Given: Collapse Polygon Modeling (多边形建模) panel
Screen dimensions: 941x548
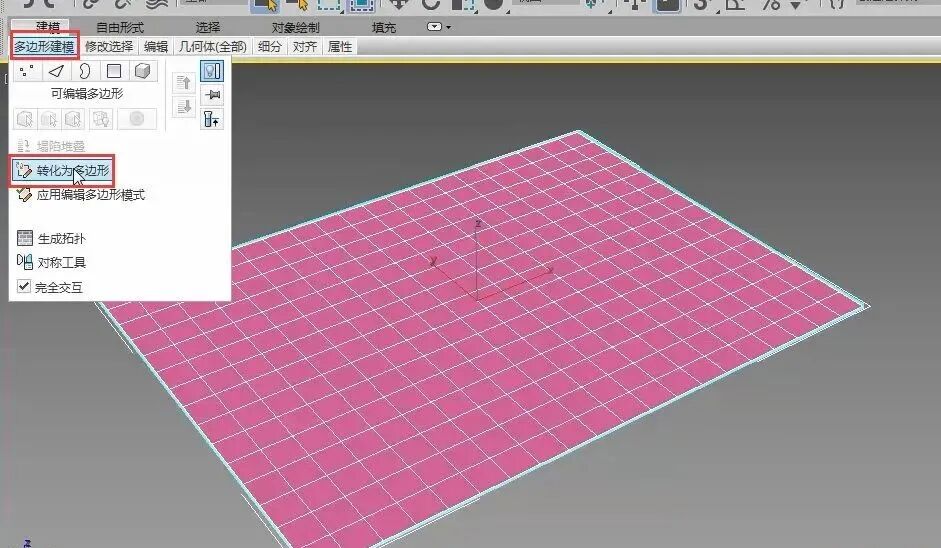Looking at the screenshot, I should 44,46.
